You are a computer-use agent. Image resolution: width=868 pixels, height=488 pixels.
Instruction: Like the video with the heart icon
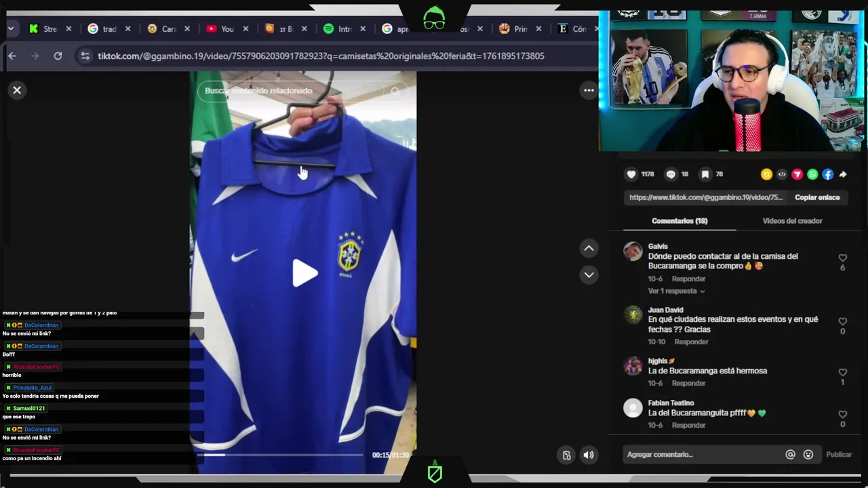click(631, 174)
